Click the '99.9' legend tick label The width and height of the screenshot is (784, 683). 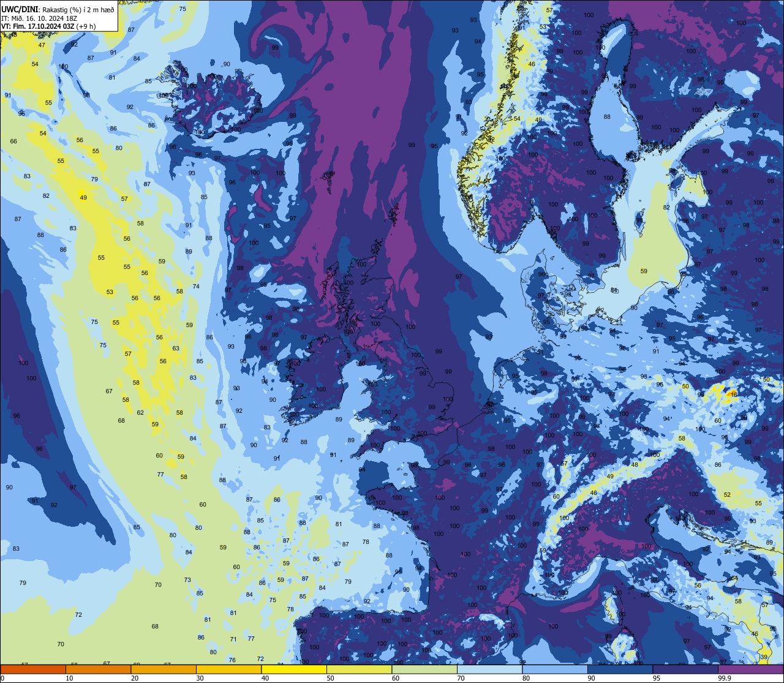[x=725, y=678]
